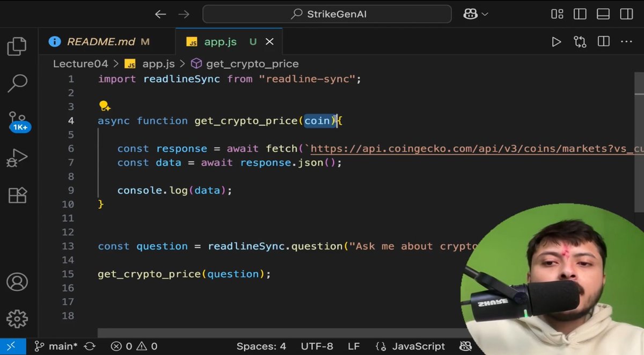644x355 pixels.
Task: Toggle the secondary side bar
Action: pyautogui.click(x=626, y=15)
